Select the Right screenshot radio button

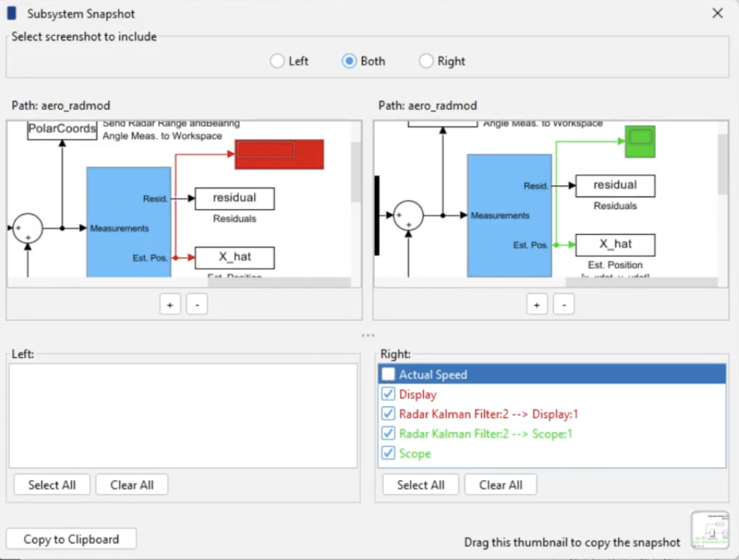click(426, 60)
